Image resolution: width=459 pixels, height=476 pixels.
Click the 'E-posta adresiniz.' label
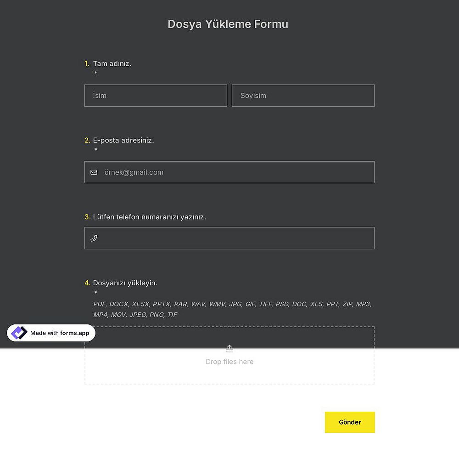point(123,140)
